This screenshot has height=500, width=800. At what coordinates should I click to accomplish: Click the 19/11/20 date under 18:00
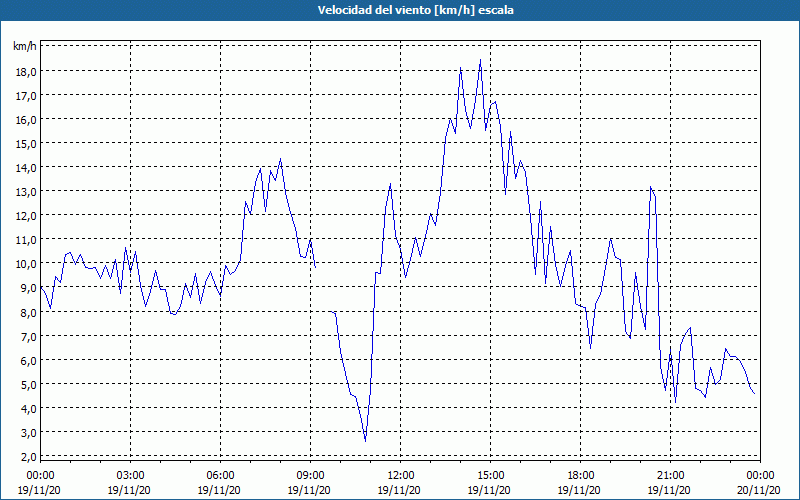point(579,490)
